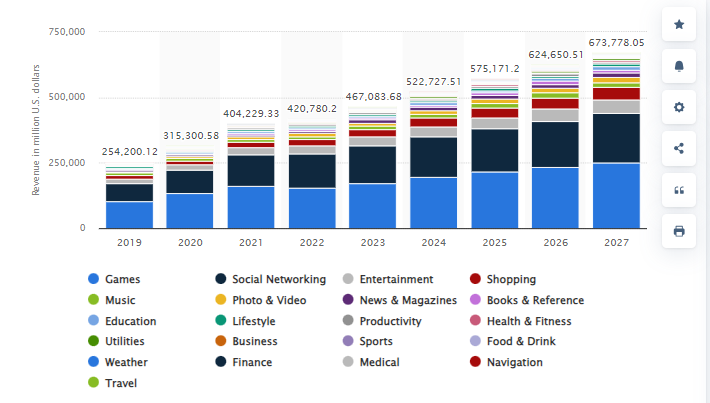Click the 2024 Games bar segment
This screenshot has height=403, width=710.
click(433, 203)
